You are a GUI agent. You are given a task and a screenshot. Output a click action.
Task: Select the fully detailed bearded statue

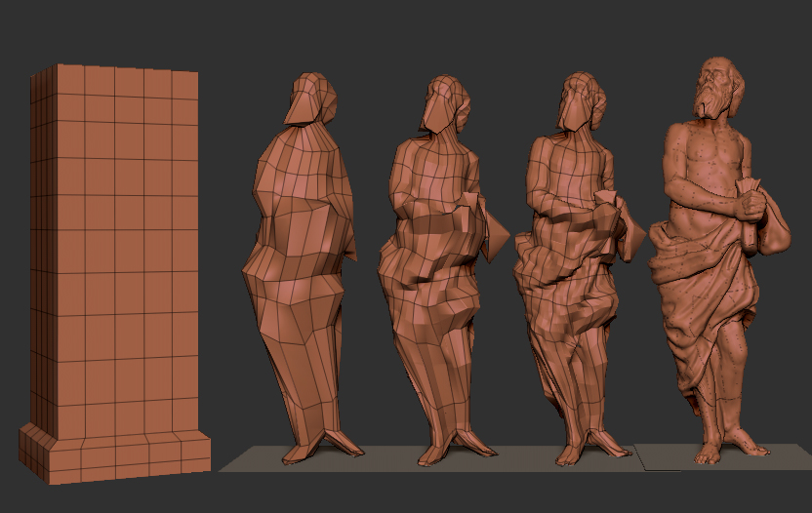click(720, 260)
